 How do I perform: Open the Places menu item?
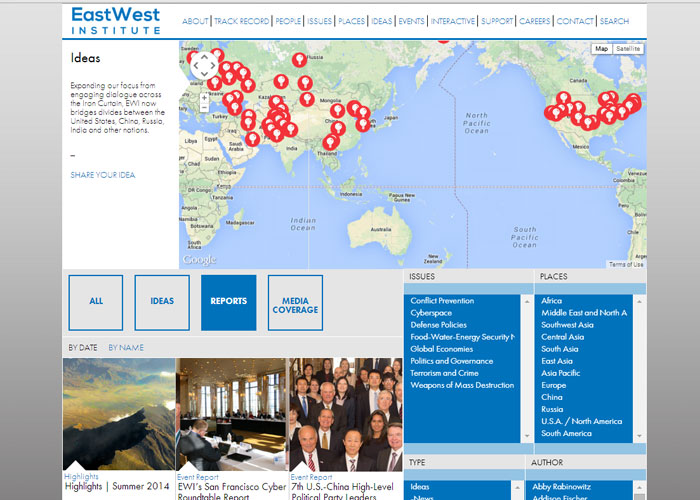351,21
